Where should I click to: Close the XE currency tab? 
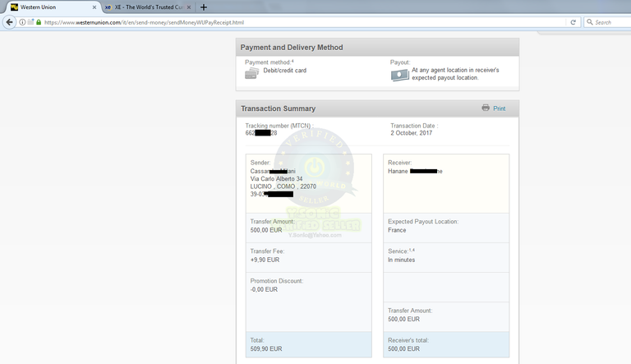(x=189, y=7)
